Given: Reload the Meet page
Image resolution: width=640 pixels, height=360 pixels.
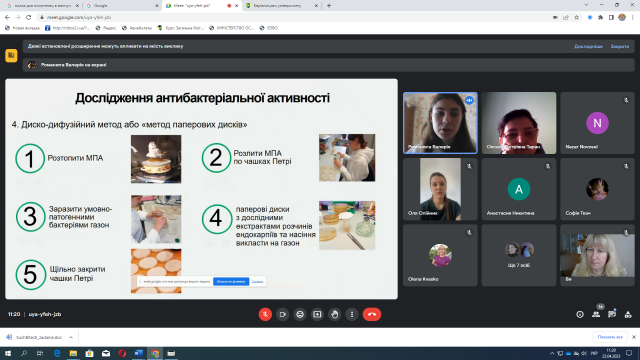Looking at the screenshot, I should 29,17.
